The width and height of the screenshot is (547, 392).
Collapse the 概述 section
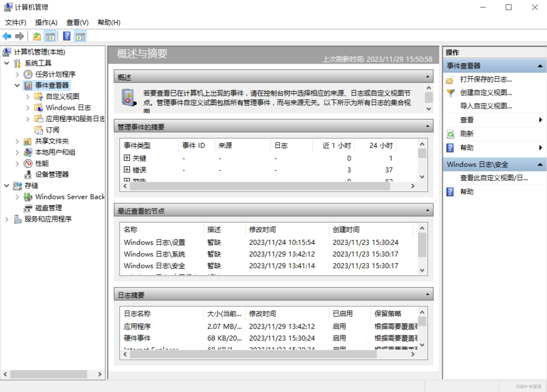click(428, 77)
